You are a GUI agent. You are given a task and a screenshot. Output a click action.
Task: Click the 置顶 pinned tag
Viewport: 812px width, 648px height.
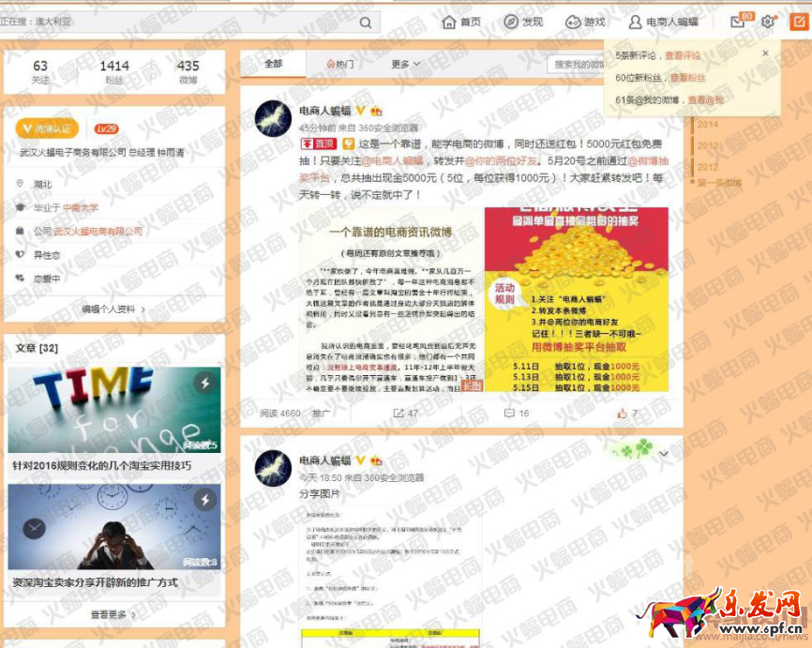coord(319,143)
